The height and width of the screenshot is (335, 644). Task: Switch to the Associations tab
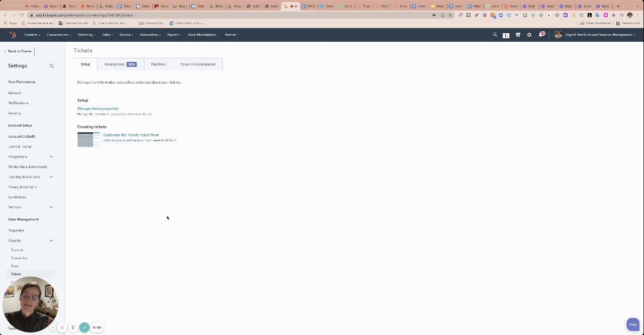tap(120, 64)
